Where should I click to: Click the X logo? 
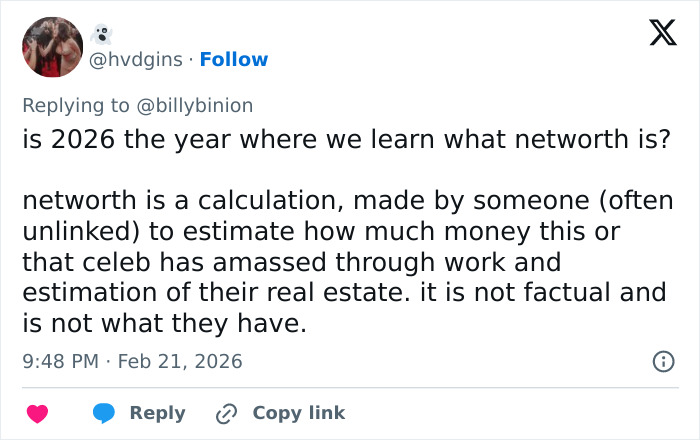tap(656, 34)
